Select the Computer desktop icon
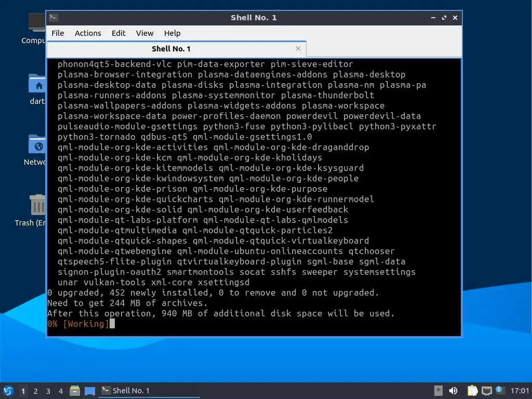Image resolution: width=532 pixels, height=399 pixels. (35, 29)
